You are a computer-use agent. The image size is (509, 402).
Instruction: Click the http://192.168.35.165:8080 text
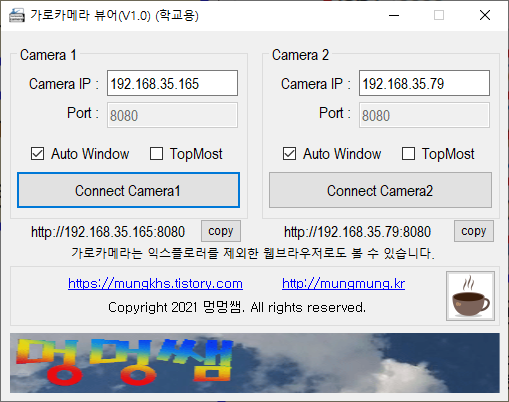pyautogui.click(x=108, y=232)
